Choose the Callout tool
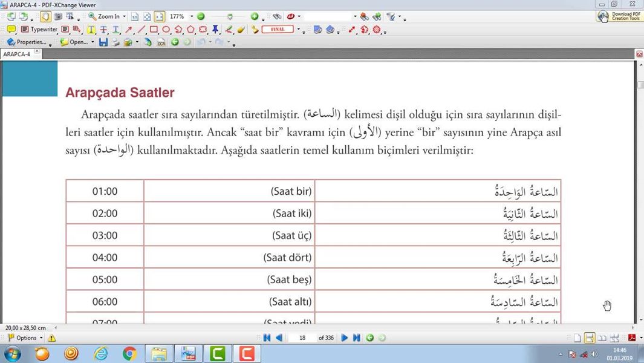 coord(77,29)
